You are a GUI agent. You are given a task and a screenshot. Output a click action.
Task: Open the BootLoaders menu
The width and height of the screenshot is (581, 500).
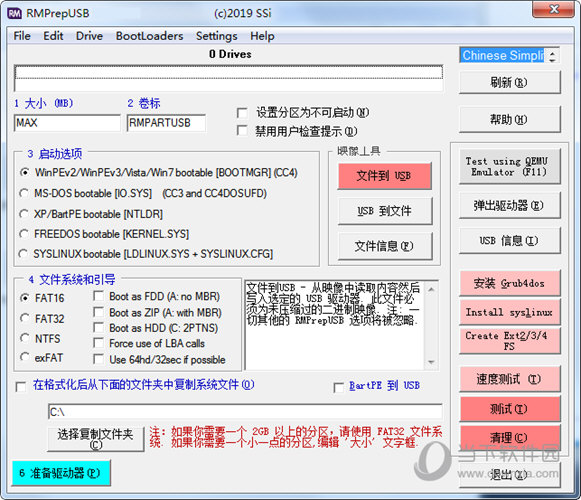149,36
